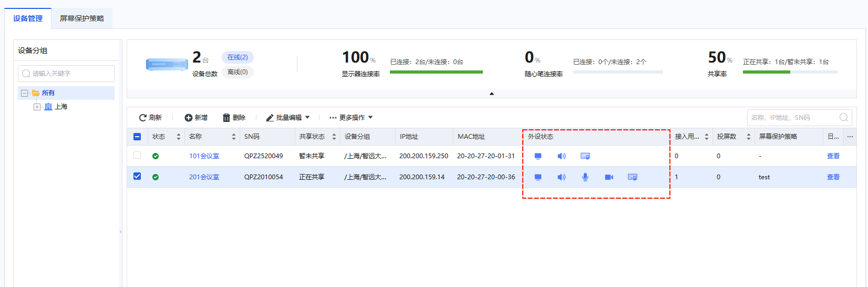Open the 批量编辑 dropdown
The height and width of the screenshot is (287, 868).
pos(288,118)
